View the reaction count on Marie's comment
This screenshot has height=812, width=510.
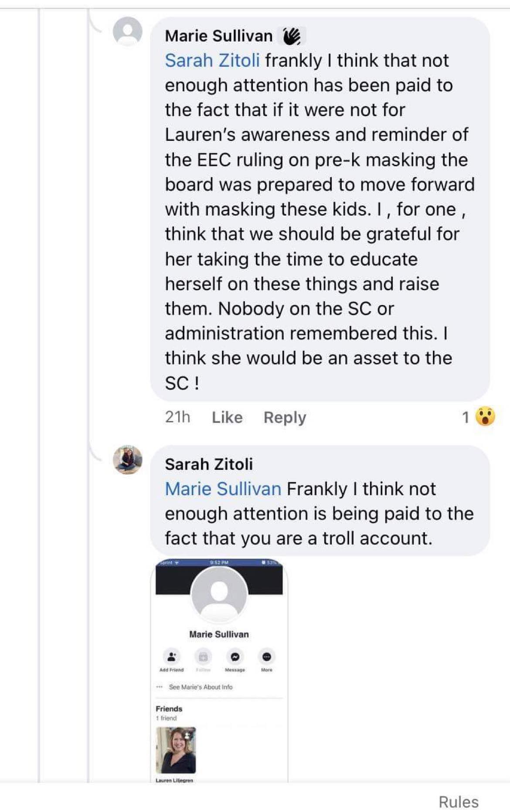click(x=466, y=418)
